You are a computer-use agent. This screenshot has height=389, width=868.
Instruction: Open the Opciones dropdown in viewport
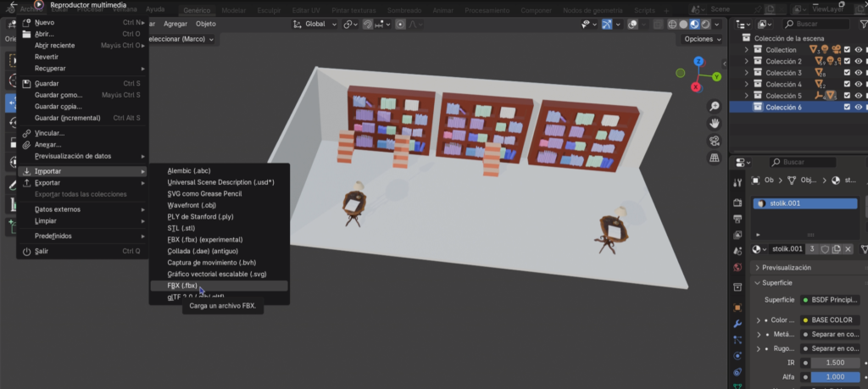tap(702, 39)
